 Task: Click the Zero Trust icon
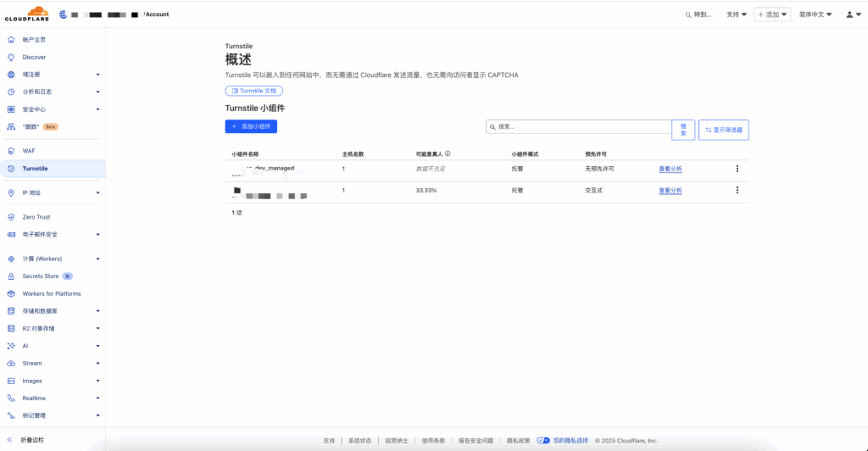tap(11, 217)
